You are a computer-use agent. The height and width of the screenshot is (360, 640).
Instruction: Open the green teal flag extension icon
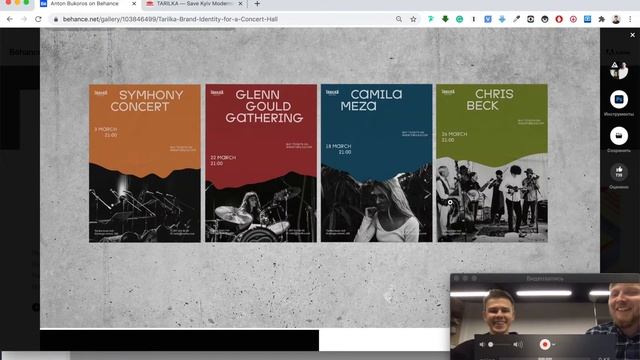(431, 19)
